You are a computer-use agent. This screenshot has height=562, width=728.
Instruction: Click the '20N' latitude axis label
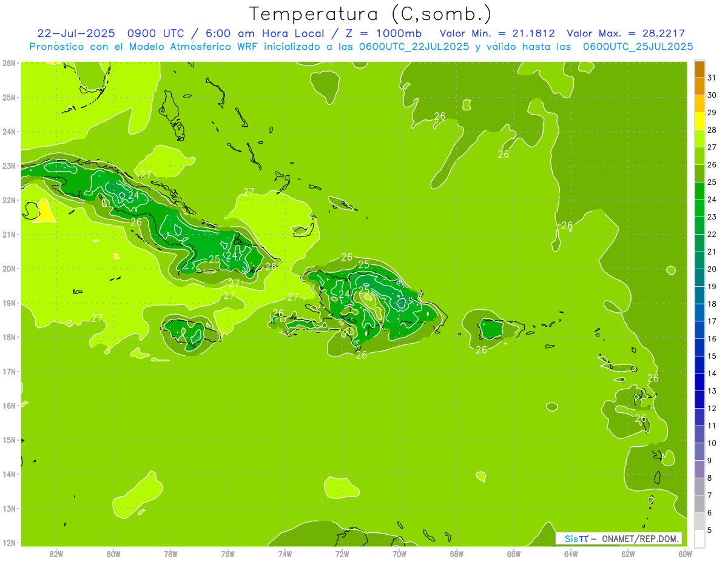tap(9, 269)
